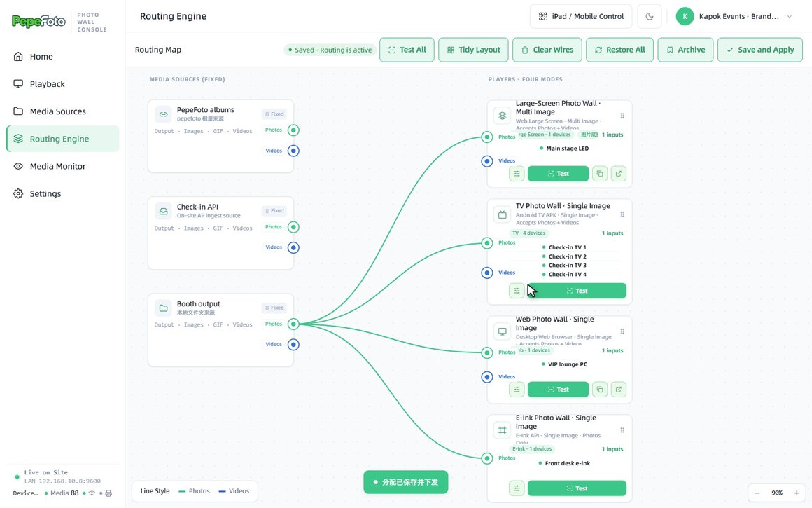The width and height of the screenshot is (812, 508).
Task: Click the printer icon in the status bar
Action: pos(108,493)
